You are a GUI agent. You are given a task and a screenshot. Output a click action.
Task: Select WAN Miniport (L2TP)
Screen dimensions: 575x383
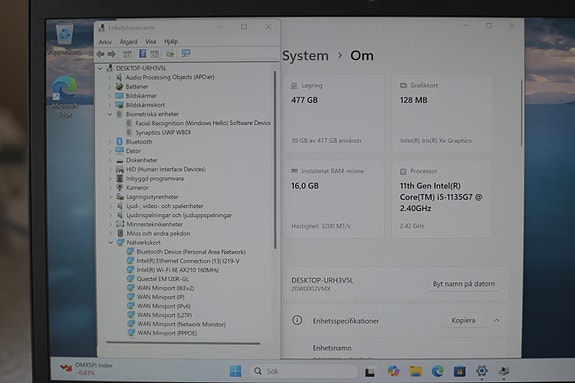pos(164,315)
